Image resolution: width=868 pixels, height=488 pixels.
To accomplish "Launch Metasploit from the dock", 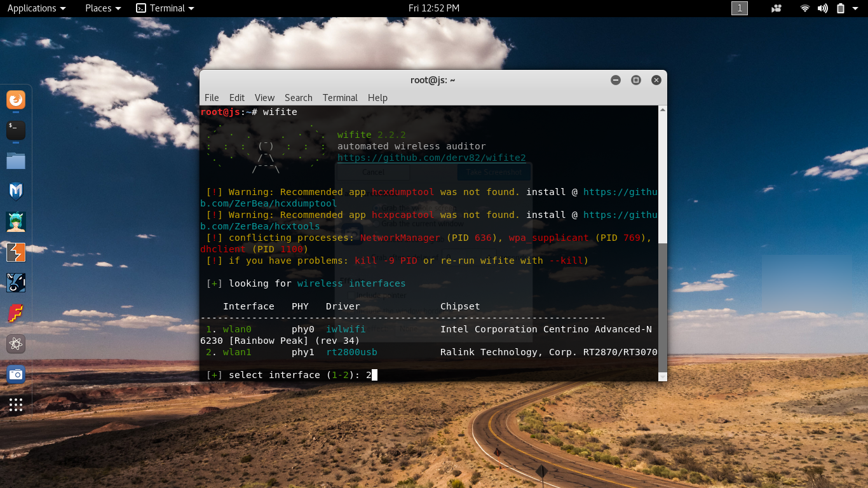I will coord(16,191).
